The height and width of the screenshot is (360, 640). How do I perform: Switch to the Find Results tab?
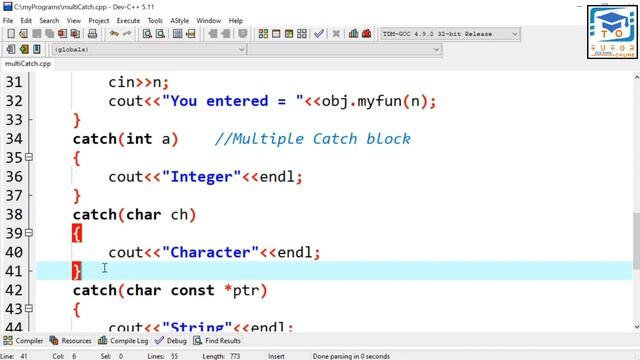click(217, 340)
